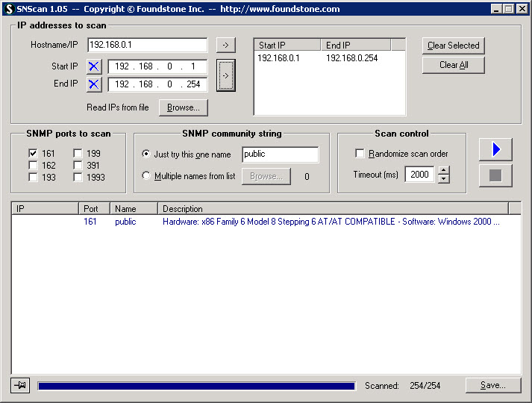Add Start/End IP range with the tall arrow button
Viewport: 532px width, 403px height.
225,75
